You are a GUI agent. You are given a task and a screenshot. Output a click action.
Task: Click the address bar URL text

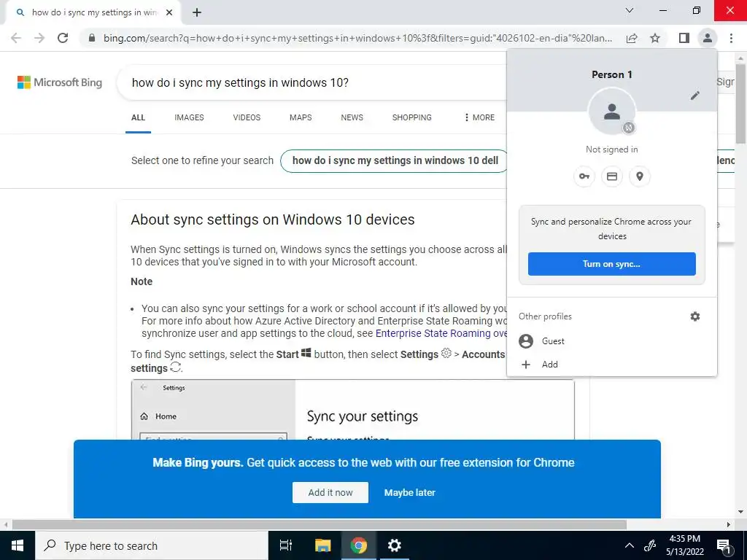357,38
